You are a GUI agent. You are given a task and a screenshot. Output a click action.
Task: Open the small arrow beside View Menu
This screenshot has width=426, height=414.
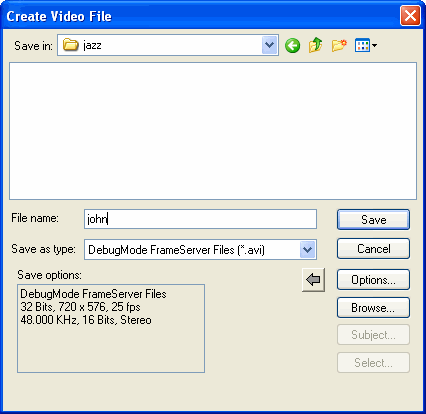point(374,45)
